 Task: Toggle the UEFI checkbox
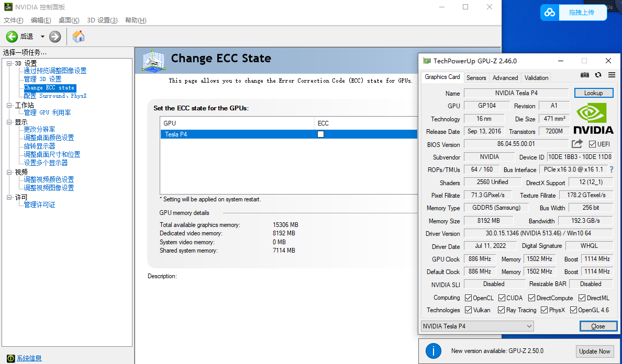coord(592,144)
